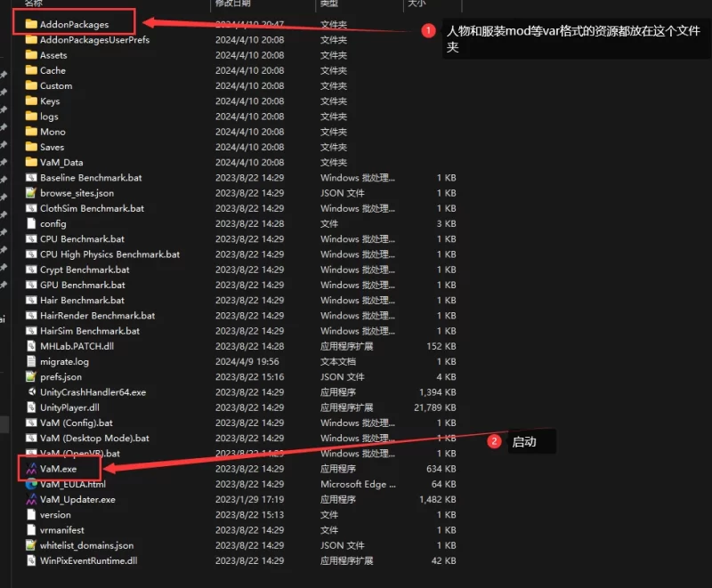
Task: Click the VaM_EULA.html Edge icon
Action: (31, 484)
